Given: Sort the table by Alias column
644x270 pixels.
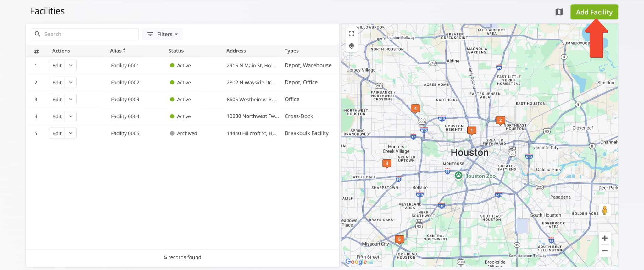Looking at the screenshot, I should pyautogui.click(x=118, y=51).
